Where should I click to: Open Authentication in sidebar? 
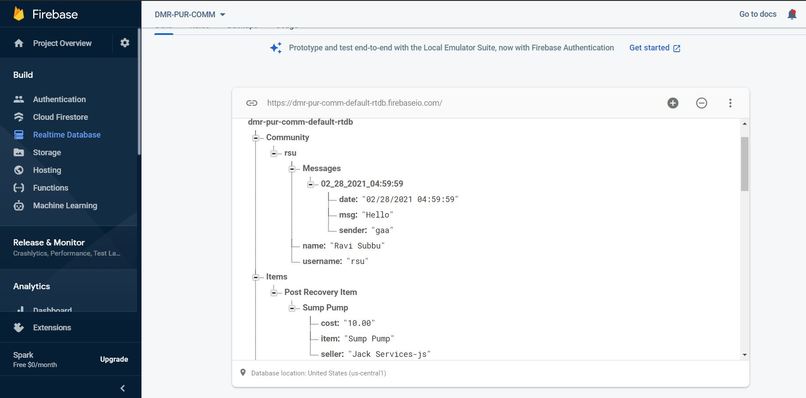60,99
